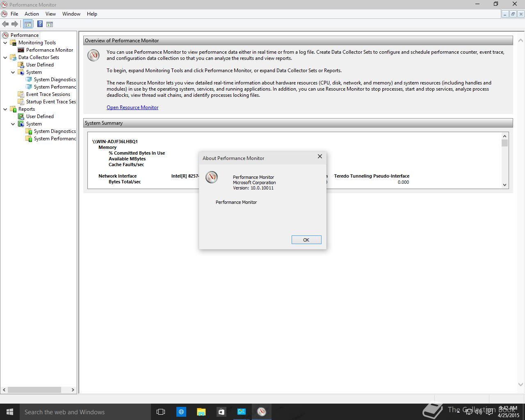525x420 pixels.
Task: Click right arrow of tree horizontal scrollbar
Action: click(73, 390)
